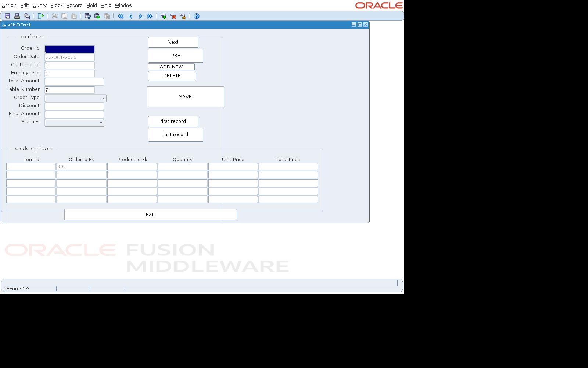Open the Help question mark icon

click(x=197, y=16)
